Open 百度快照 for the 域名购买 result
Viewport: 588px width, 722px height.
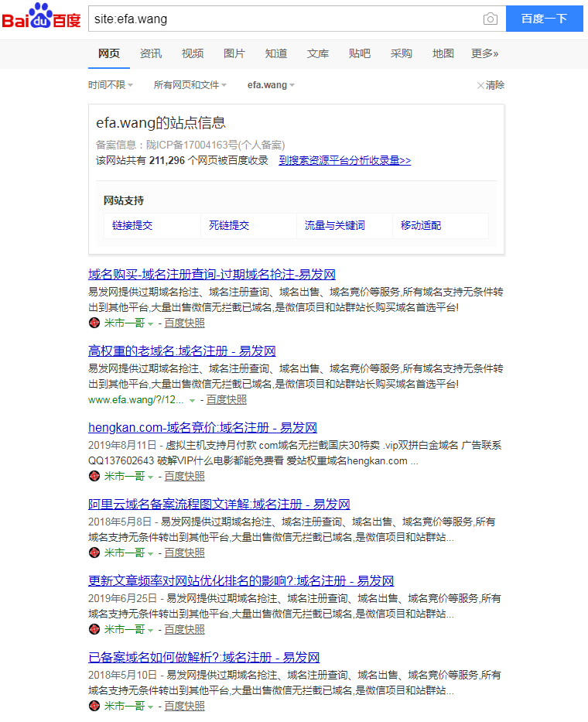(x=184, y=323)
